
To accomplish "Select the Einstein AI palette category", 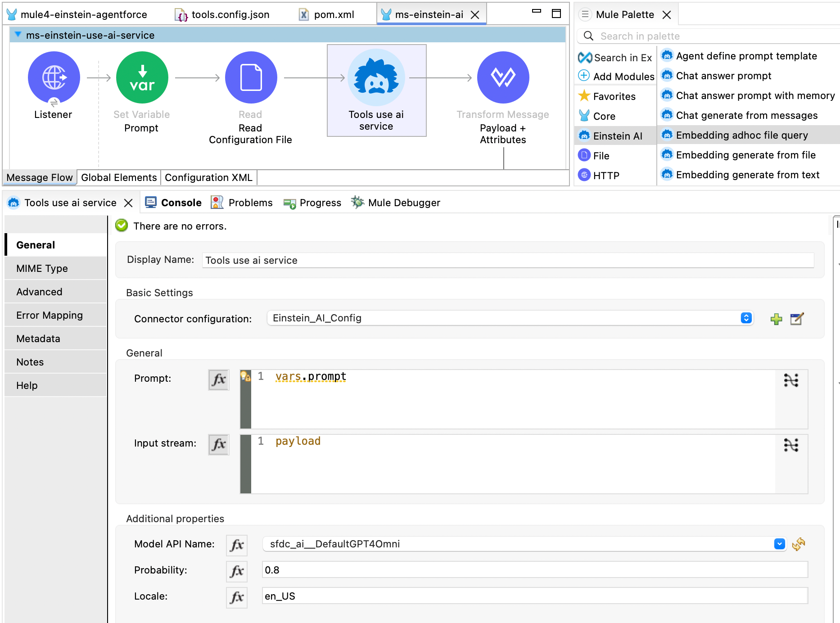I will coord(616,135).
